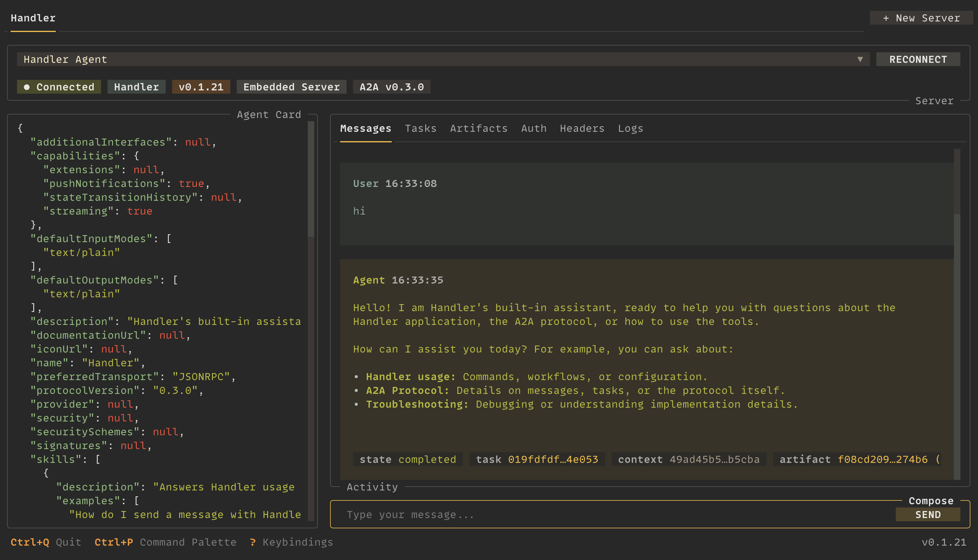Click the "signatures": null line
Screen dimensions: 978x560
tap(91, 446)
